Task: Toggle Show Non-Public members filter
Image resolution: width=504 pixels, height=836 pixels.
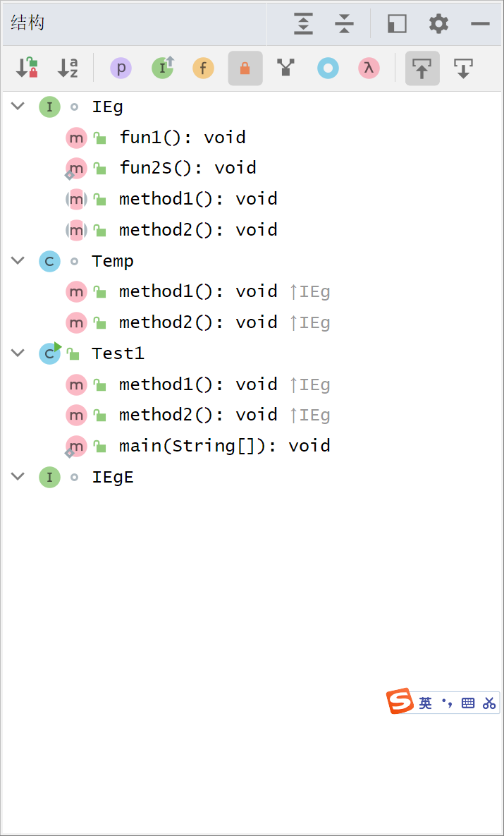Action: pyautogui.click(x=245, y=68)
